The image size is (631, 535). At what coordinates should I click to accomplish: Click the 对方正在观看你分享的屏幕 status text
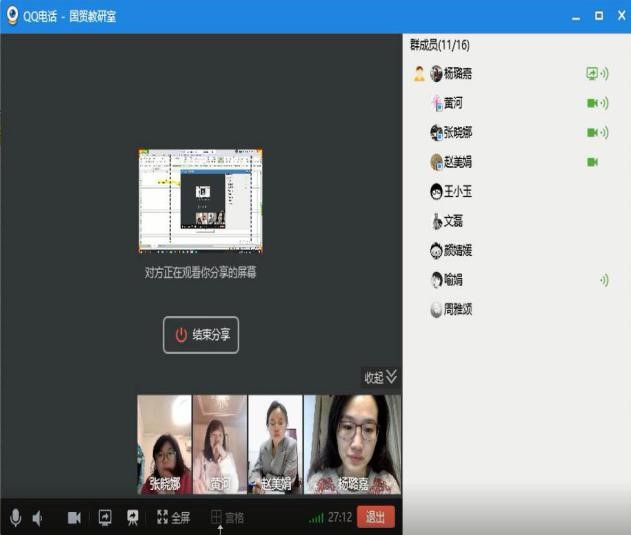click(200, 273)
